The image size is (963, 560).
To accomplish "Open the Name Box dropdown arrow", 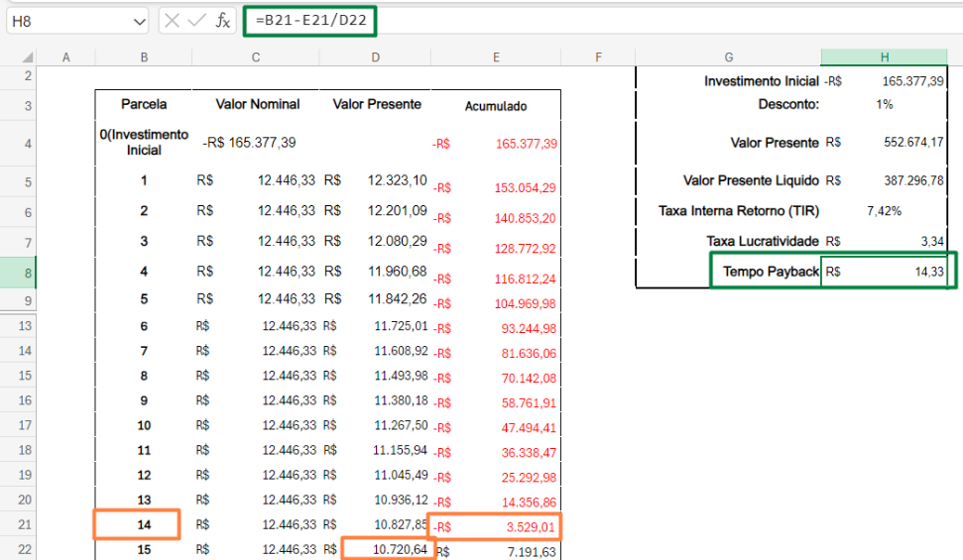I will coord(140,22).
